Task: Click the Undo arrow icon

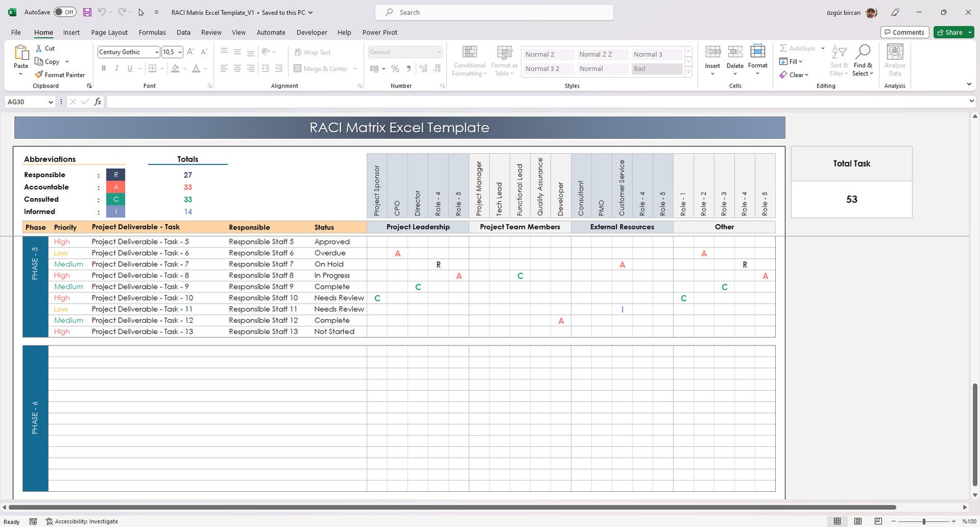Action: pos(102,12)
